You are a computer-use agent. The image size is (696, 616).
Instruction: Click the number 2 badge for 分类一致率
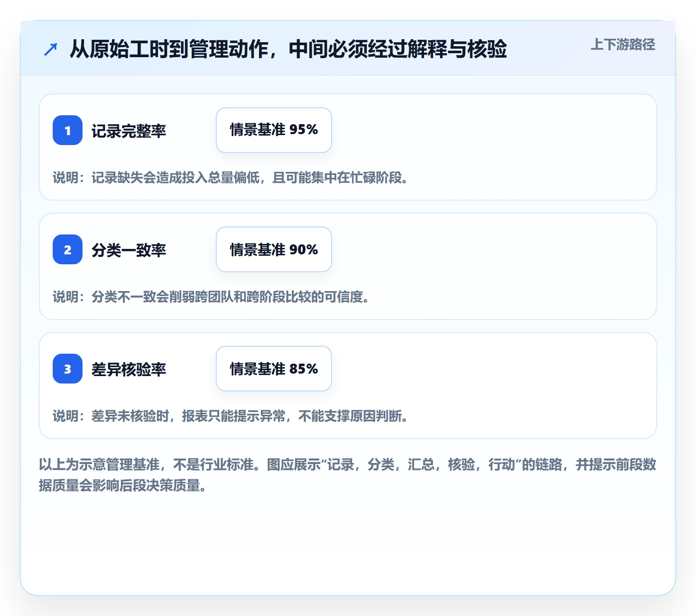[68, 249]
